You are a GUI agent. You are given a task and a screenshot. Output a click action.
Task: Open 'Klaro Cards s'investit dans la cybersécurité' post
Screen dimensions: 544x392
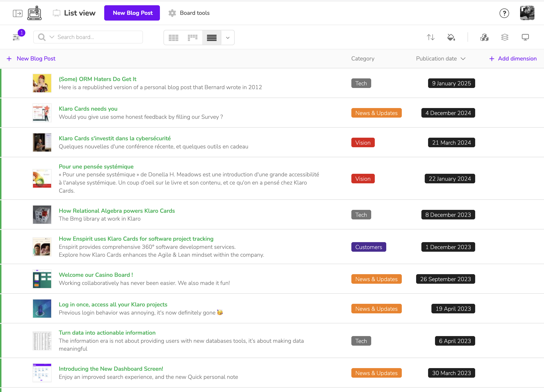[115, 138]
